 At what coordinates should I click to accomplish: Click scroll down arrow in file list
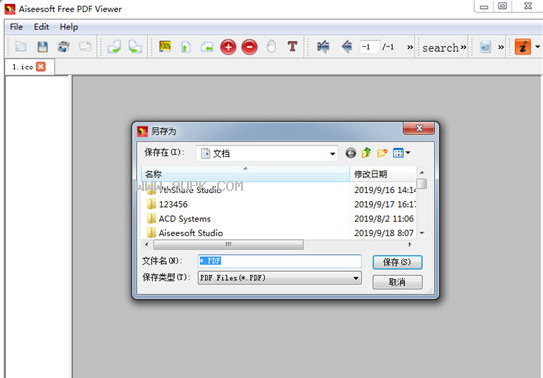pyautogui.click(x=422, y=233)
